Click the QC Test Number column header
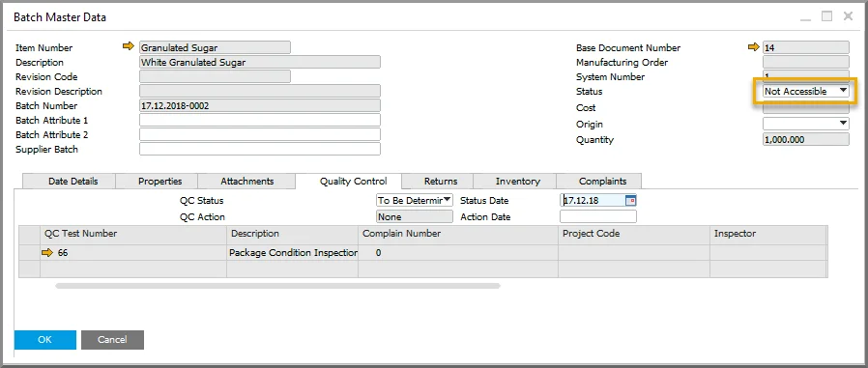 coord(133,234)
